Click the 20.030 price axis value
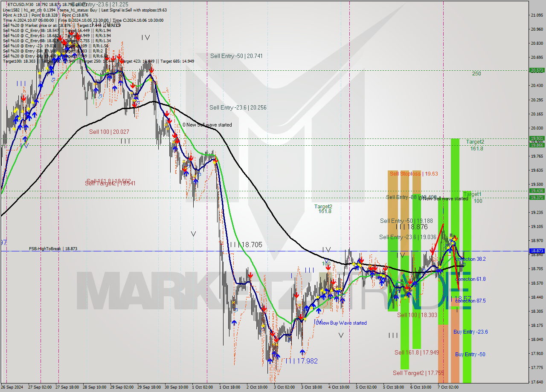This screenshot has height=392, width=546. coord(537,128)
